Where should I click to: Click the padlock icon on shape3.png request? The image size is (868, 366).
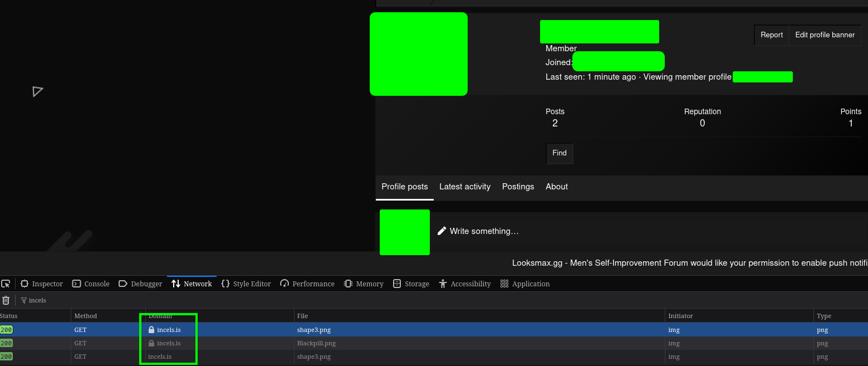[152, 330]
